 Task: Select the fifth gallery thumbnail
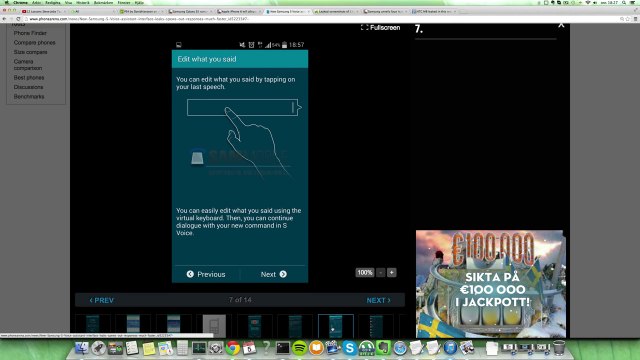tap(255, 325)
